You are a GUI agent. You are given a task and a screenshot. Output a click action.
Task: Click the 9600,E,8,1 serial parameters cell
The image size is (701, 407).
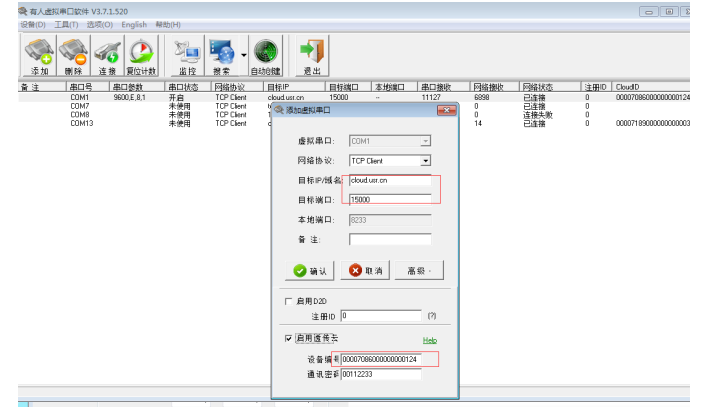tap(129, 97)
